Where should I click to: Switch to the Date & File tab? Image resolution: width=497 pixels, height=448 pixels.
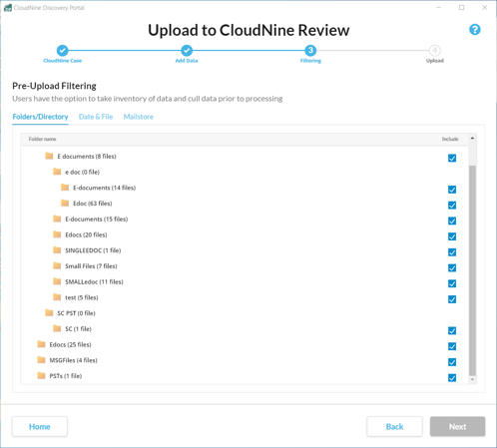[96, 117]
